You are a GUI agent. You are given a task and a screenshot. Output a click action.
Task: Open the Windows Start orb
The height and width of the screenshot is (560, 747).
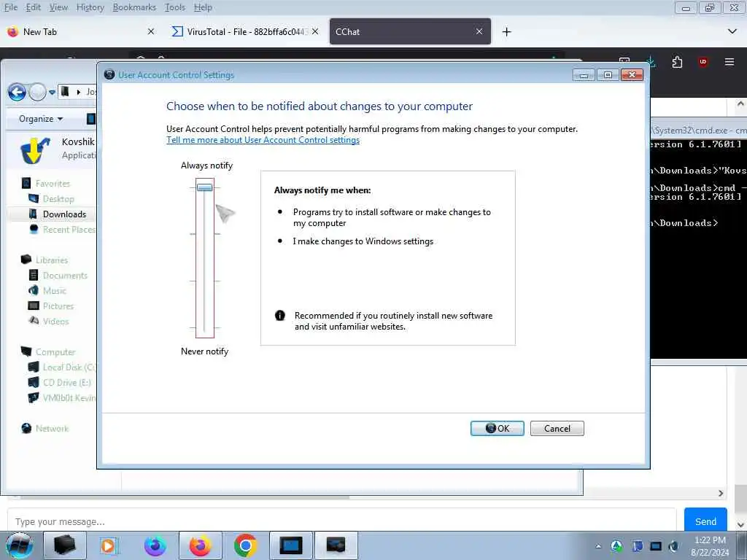click(19, 545)
